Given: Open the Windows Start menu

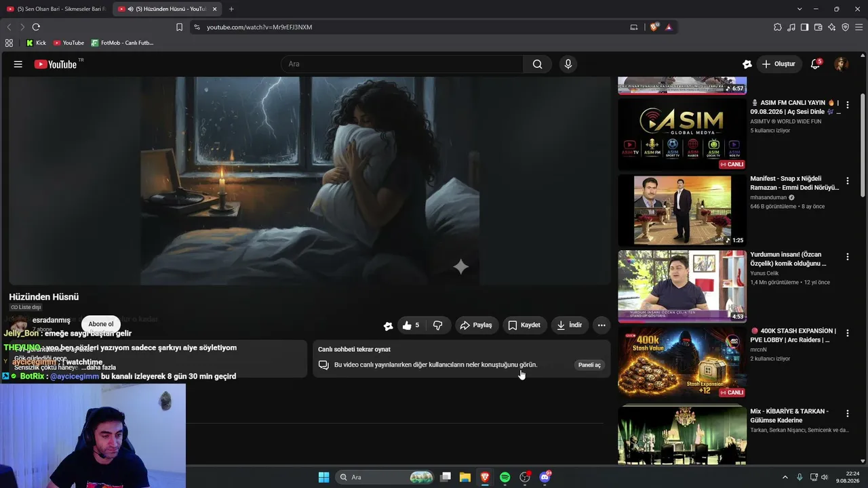Looking at the screenshot, I should coord(324,477).
